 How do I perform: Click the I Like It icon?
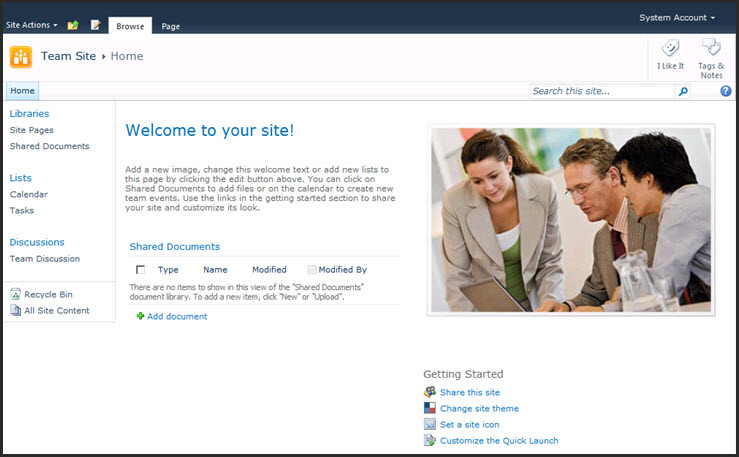pyautogui.click(x=670, y=48)
